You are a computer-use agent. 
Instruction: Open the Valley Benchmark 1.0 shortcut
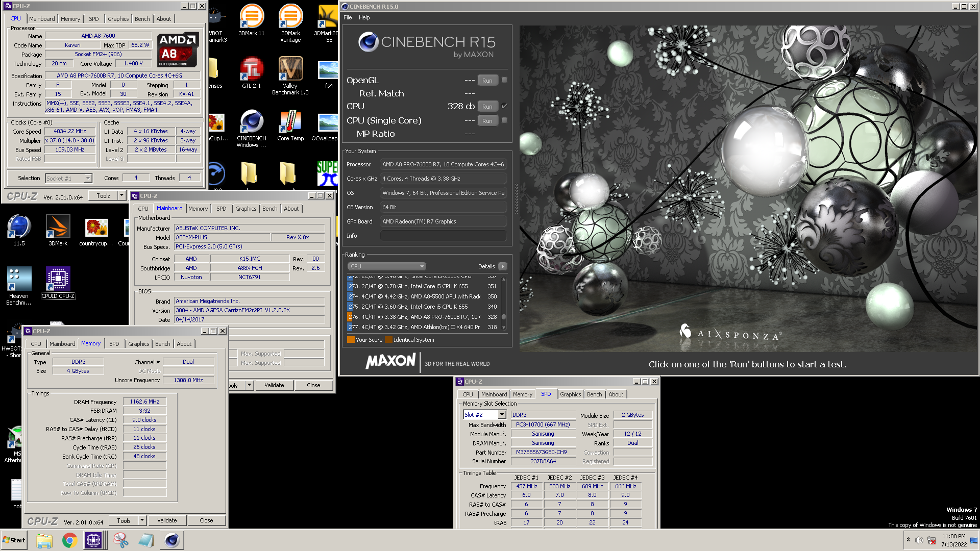click(290, 76)
